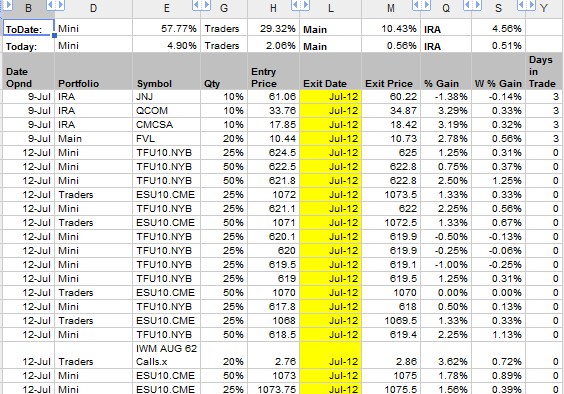Click the 'Symbol' header cell
This screenshot has width=564, height=394.
point(167,71)
